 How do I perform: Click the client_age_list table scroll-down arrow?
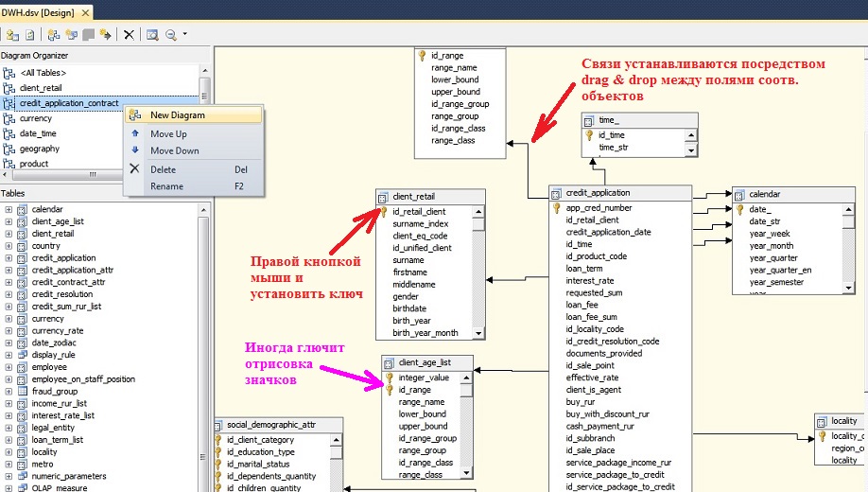pyautogui.click(x=467, y=473)
